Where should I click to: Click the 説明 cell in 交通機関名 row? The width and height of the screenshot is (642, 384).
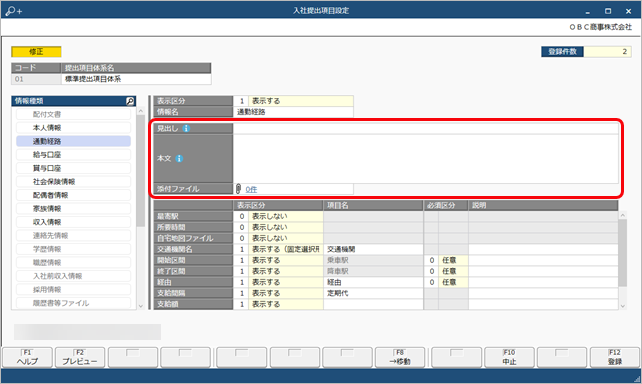tap(543, 249)
